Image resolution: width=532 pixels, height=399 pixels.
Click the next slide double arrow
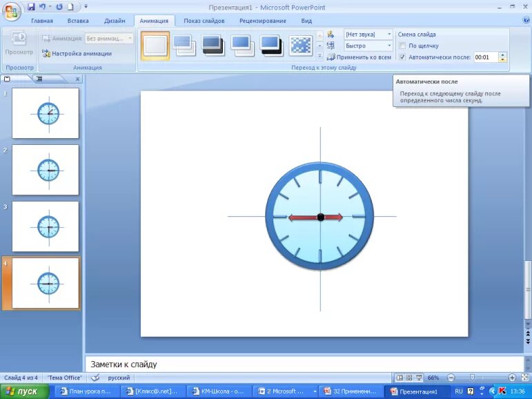pos(528,341)
